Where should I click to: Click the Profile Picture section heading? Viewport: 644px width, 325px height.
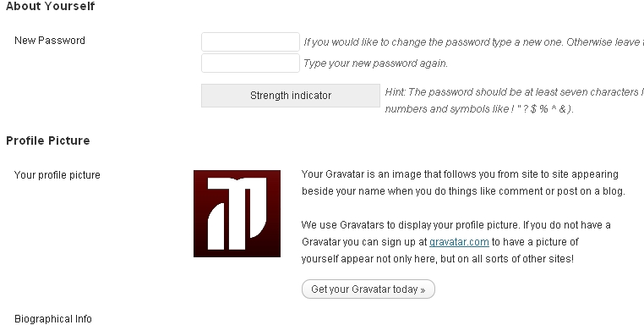[48, 140]
